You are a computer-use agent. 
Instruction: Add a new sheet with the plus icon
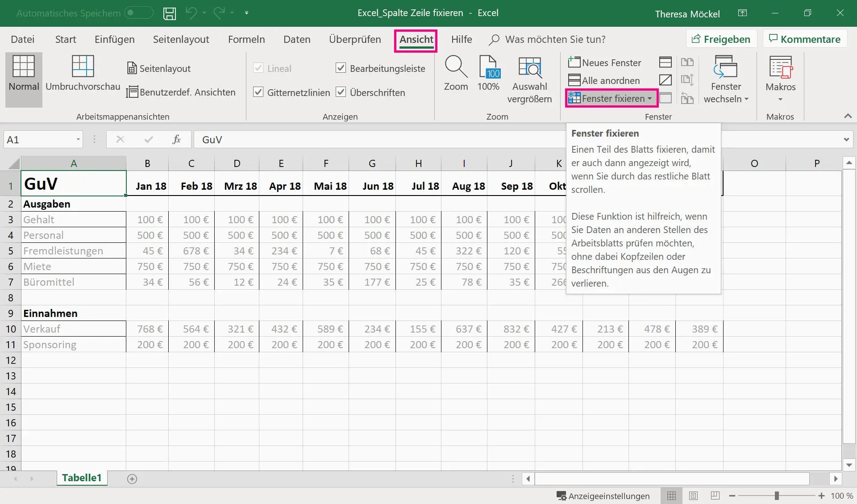tap(132, 479)
